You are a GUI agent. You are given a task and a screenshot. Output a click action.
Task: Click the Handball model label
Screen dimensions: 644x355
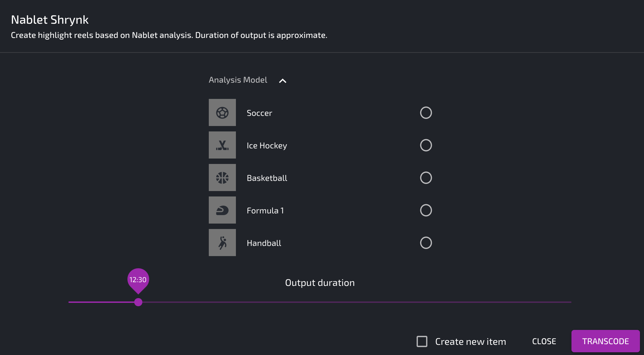tap(264, 243)
